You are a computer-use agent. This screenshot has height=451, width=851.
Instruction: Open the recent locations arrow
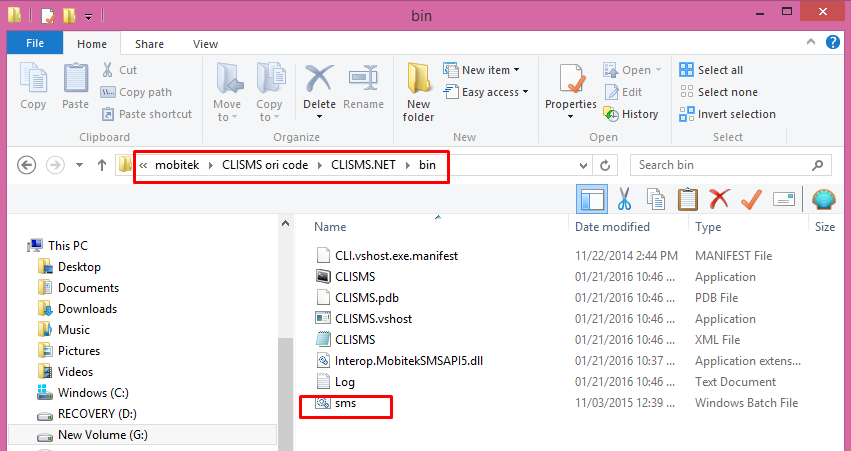[79, 165]
